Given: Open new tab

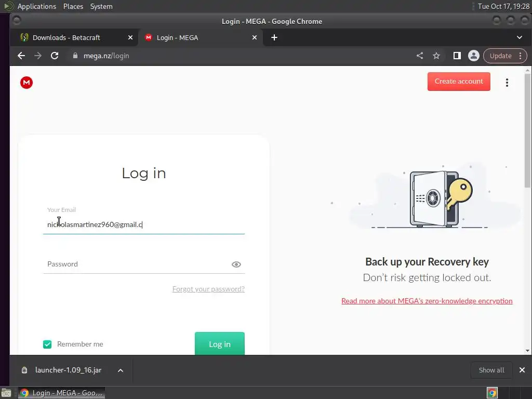Looking at the screenshot, I should [274, 37].
